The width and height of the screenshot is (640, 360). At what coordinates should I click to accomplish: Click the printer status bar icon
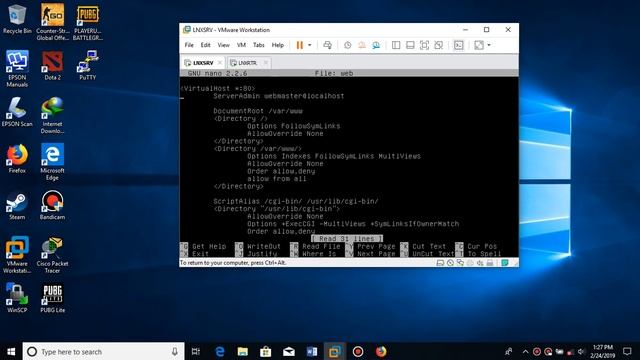490,263
